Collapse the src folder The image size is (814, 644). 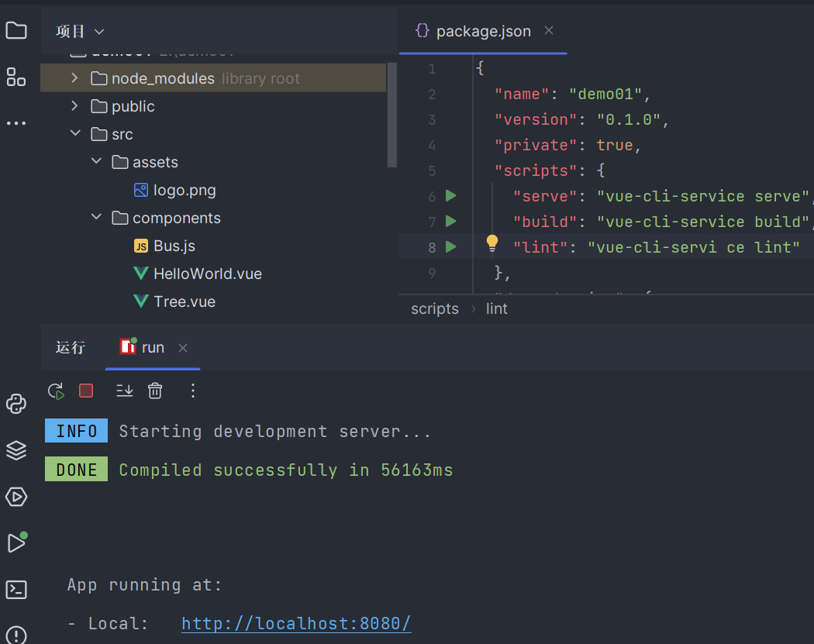pyautogui.click(x=75, y=133)
